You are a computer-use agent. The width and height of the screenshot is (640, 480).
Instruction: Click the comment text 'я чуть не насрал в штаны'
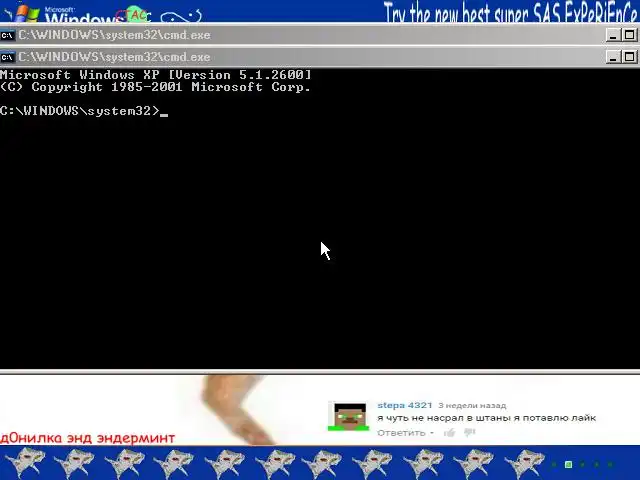coord(443,418)
